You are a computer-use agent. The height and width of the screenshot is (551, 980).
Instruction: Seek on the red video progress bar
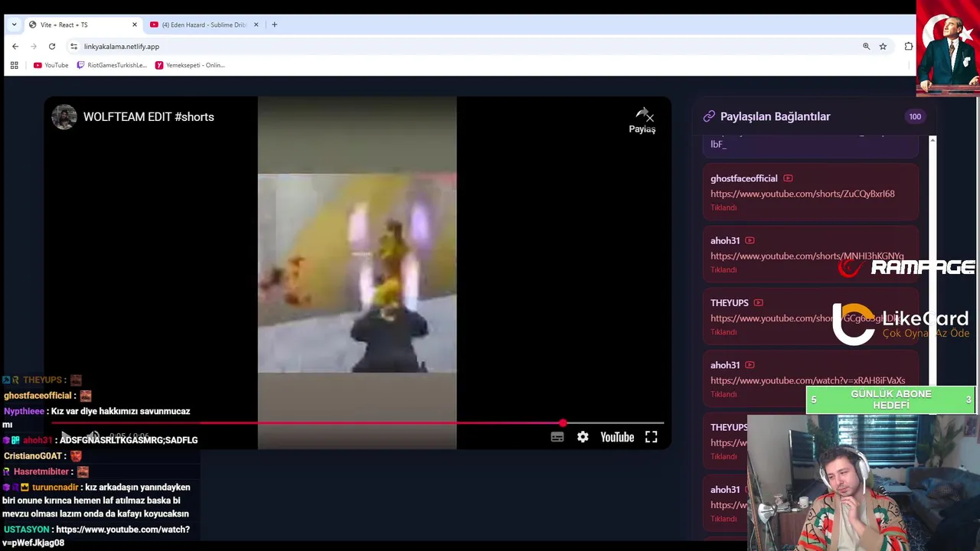coord(357,422)
